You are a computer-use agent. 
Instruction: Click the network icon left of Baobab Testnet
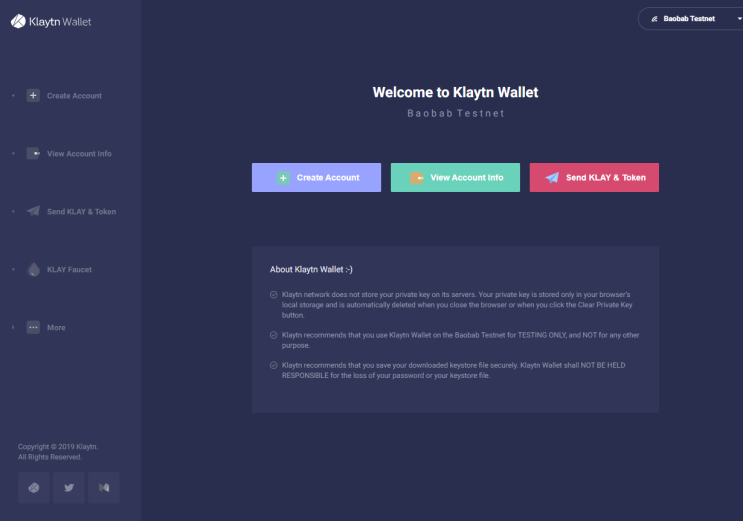point(654,19)
